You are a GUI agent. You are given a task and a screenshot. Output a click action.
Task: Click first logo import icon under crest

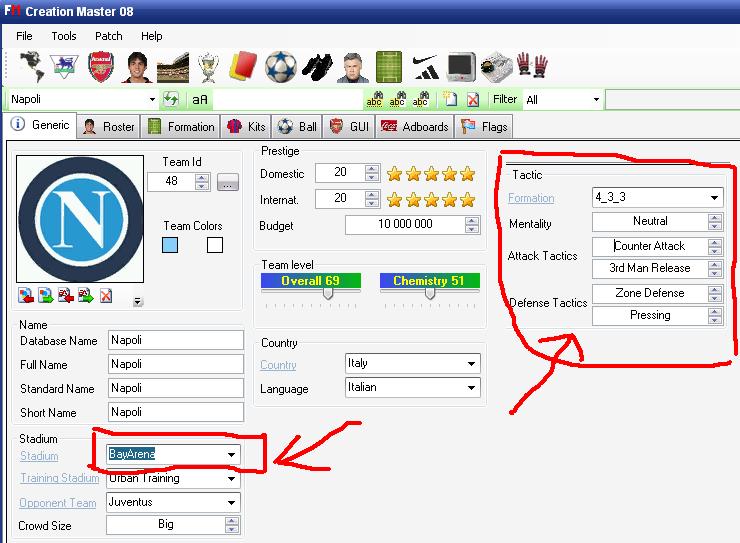(26, 296)
